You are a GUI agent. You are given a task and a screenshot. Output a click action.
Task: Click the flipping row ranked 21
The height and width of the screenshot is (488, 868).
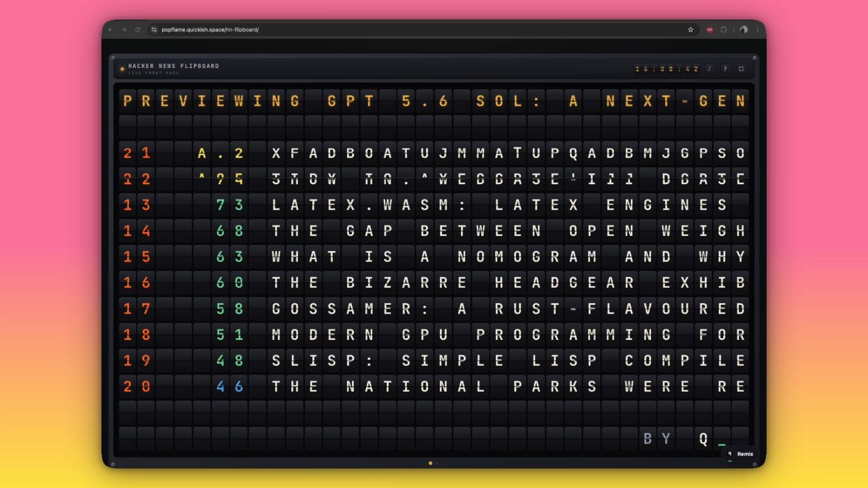[434, 153]
